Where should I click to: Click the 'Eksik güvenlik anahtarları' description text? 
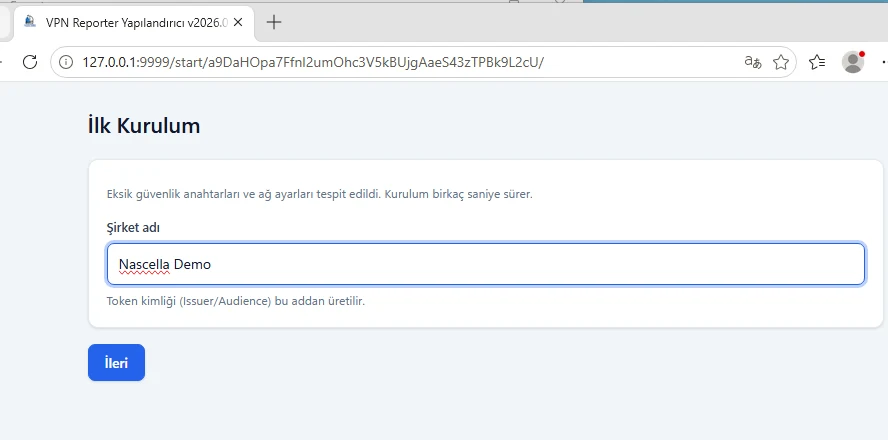coord(319,194)
